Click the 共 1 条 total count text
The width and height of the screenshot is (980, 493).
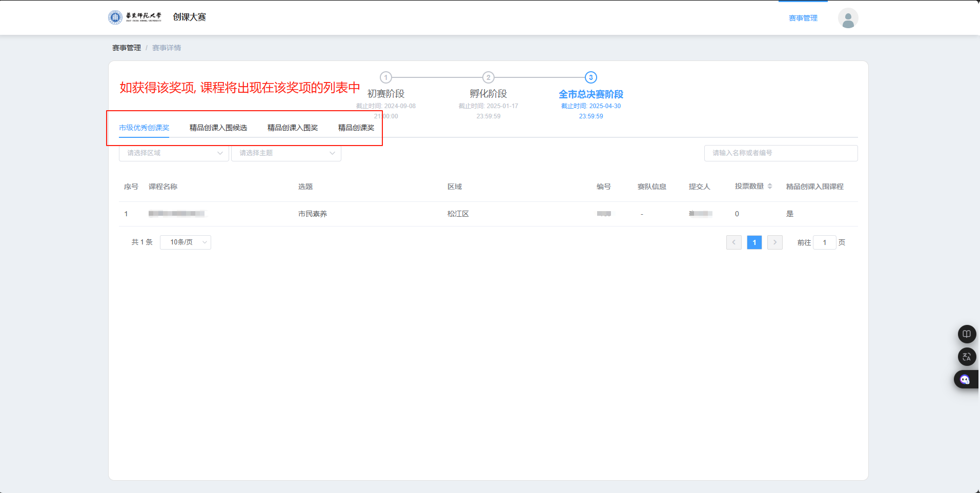[142, 242]
